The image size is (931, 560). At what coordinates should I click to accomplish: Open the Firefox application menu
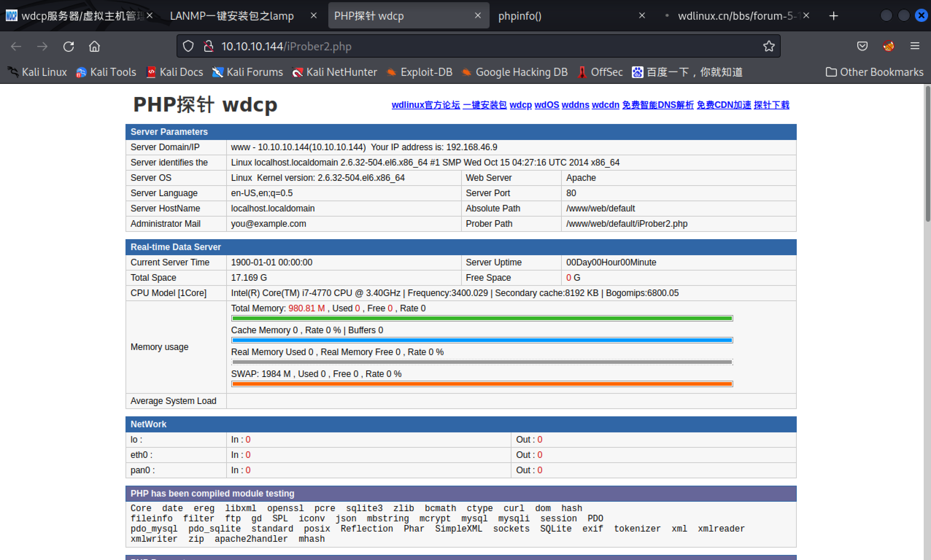pos(914,46)
